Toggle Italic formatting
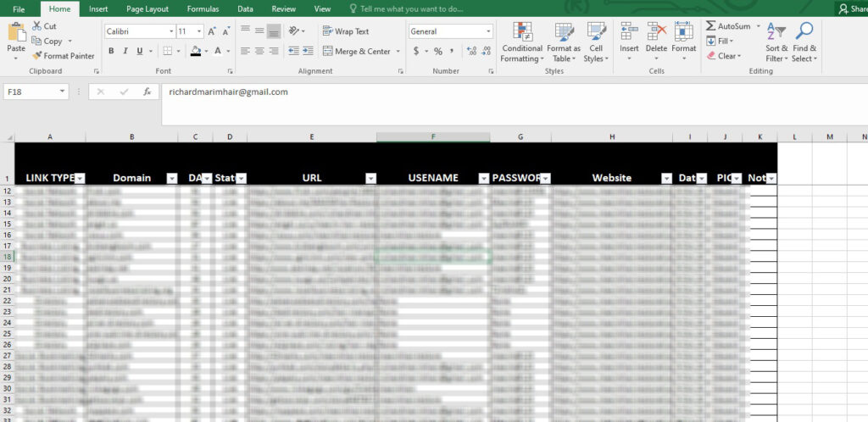Viewport: 868px width, 422px height. click(125, 51)
